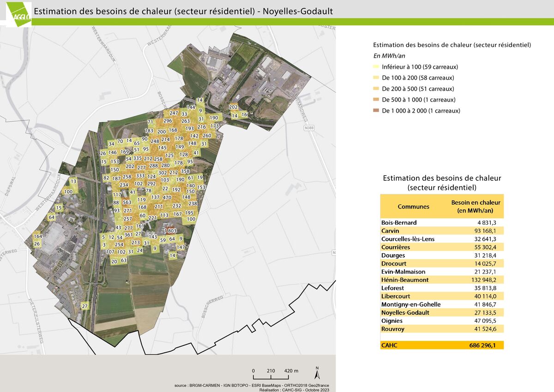Select the Bois-Bernard row name
Image resolution: width=554 pixels, height=392 pixels.
(x=399, y=223)
